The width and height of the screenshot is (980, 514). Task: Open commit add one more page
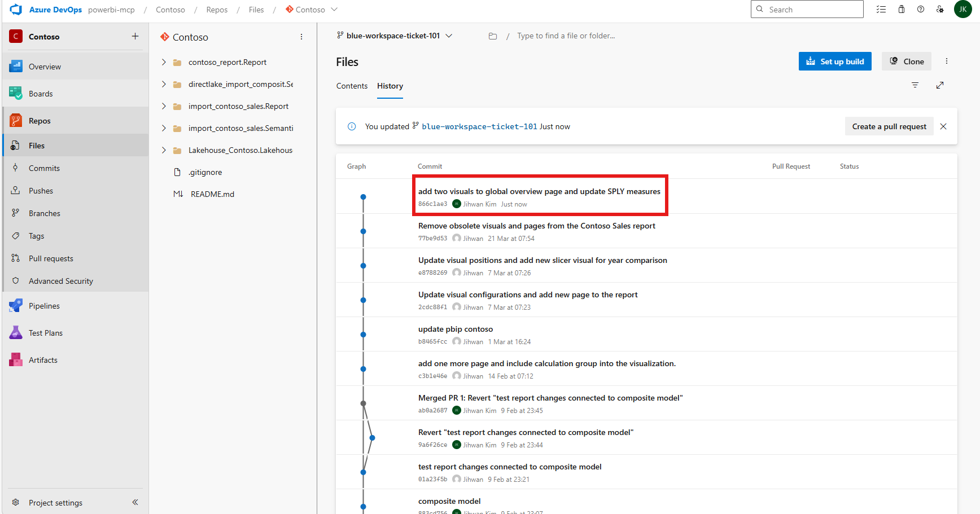point(547,363)
